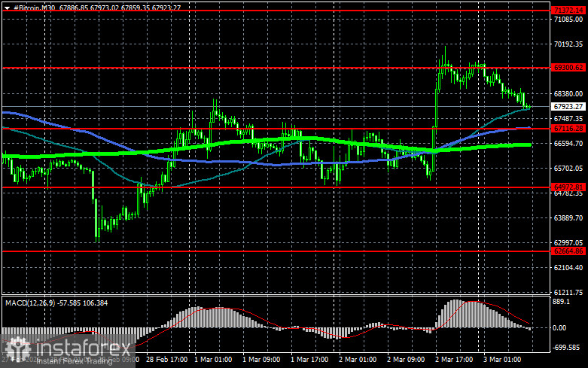Viewport: 588px width, 368px height.
Task: Click the 2 Mar 09:00 time label
Action: 406,360
